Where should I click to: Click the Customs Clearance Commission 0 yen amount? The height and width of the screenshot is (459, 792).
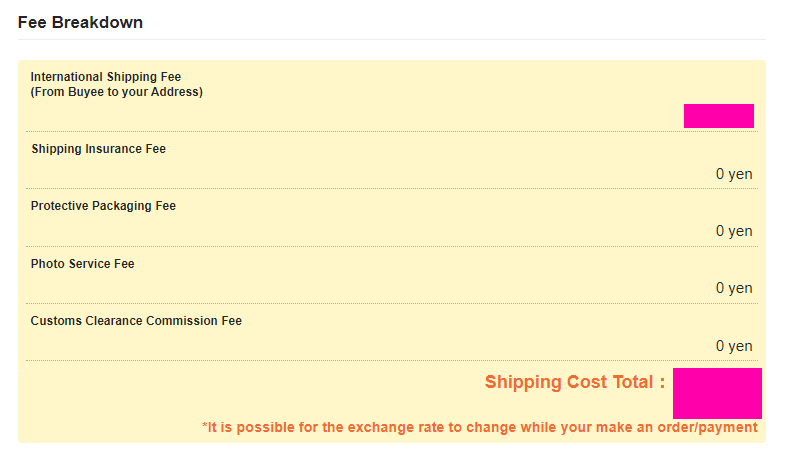tap(734, 346)
